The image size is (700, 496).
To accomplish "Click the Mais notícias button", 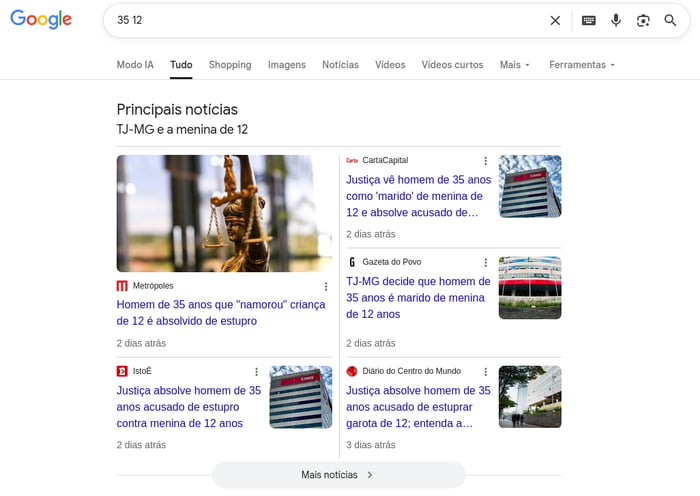I will [x=339, y=475].
